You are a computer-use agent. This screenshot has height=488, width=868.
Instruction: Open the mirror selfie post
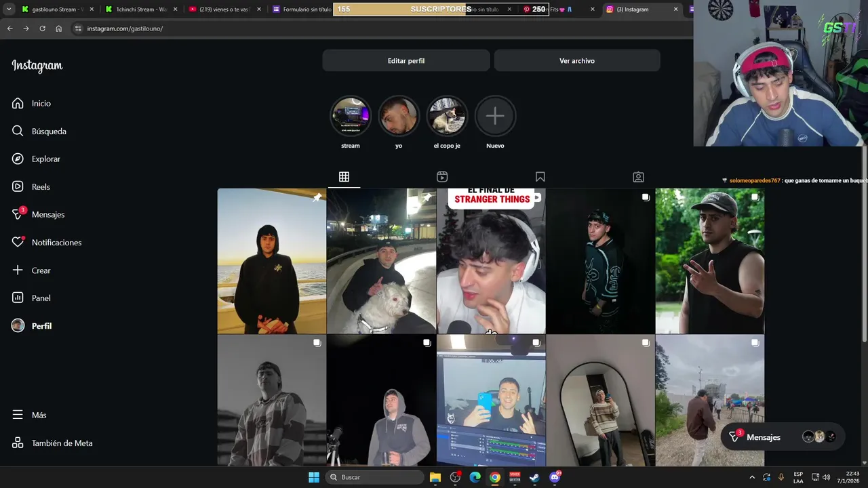601,401
